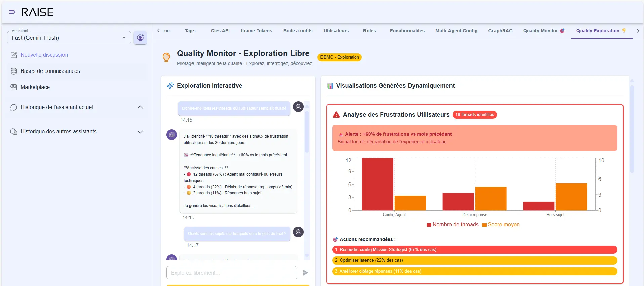
Task: Switch to the Quality Monitor tab
Action: [543, 31]
